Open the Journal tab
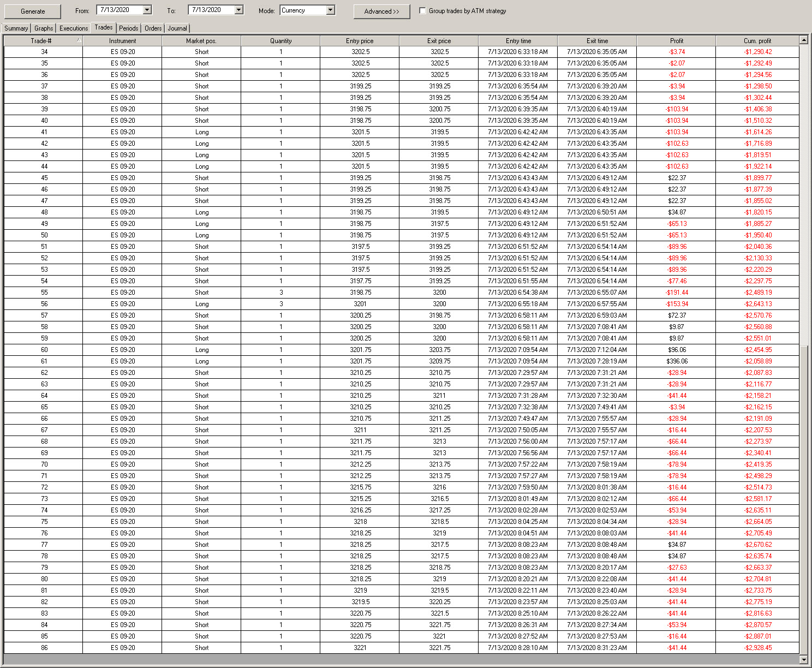Viewport: 812px width, 668px height. click(x=177, y=28)
